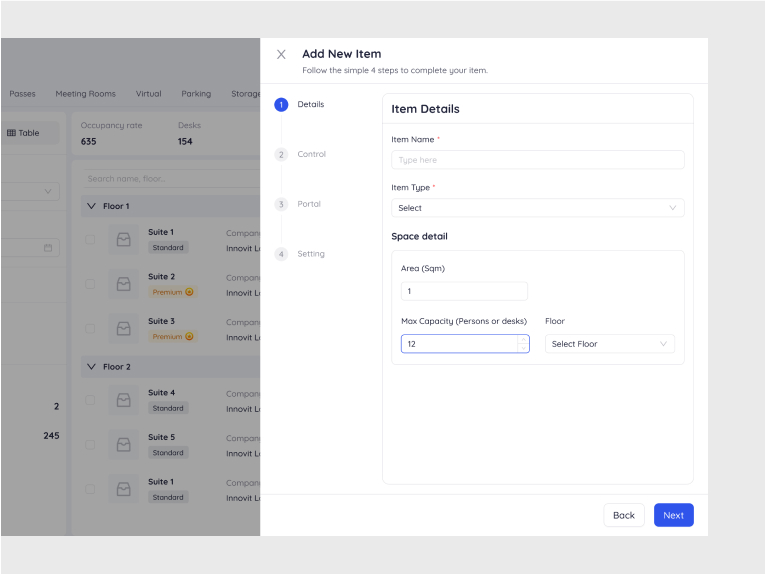Viewport: 765px width, 574px height.
Task: Click the Premium badge on Suite 3
Action: tap(173, 336)
